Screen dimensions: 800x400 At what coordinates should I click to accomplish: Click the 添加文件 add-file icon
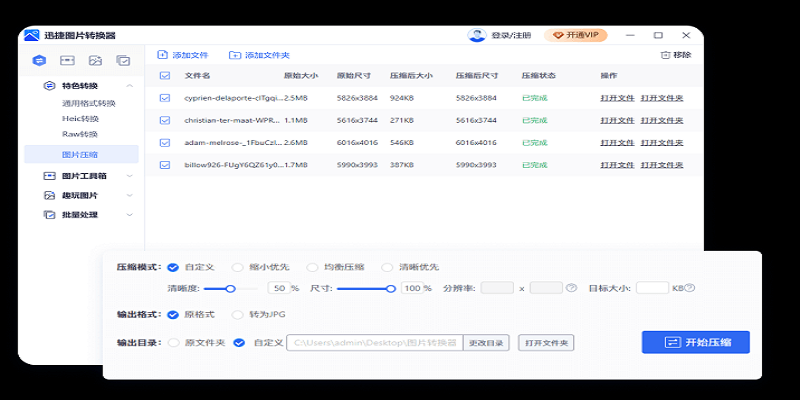pyautogui.click(x=164, y=55)
